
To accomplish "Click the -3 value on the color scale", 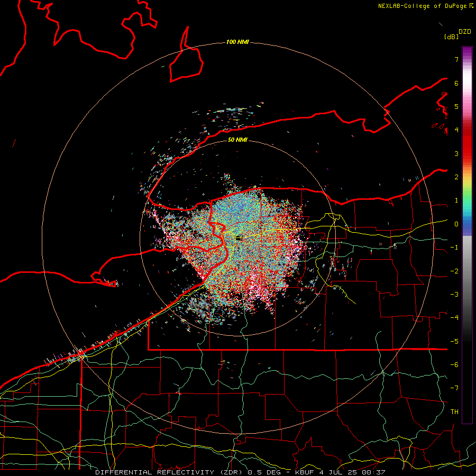I will click(x=454, y=295).
